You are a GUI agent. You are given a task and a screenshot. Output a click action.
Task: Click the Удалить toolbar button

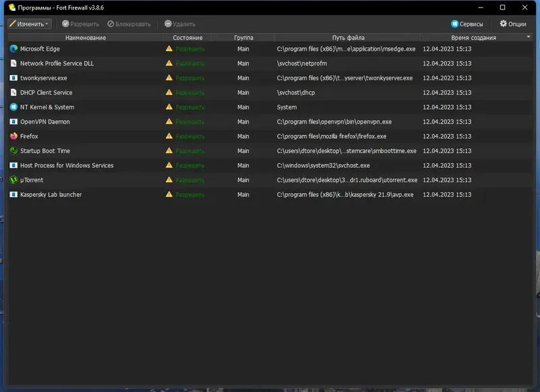click(180, 24)
